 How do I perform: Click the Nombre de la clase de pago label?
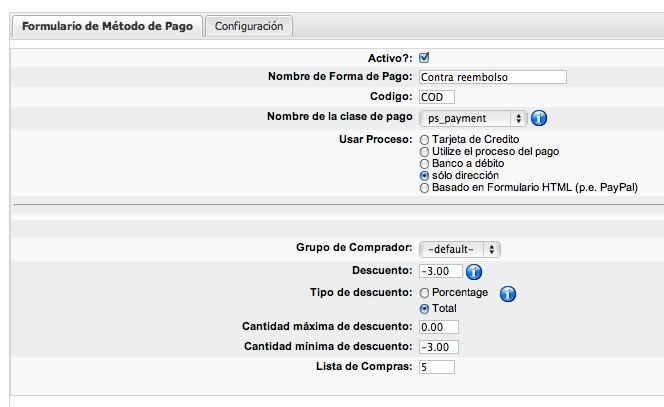click(340, 116)
